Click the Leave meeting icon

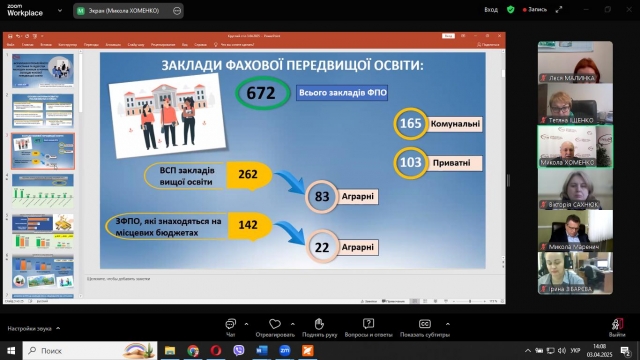[x=617, y=324]
